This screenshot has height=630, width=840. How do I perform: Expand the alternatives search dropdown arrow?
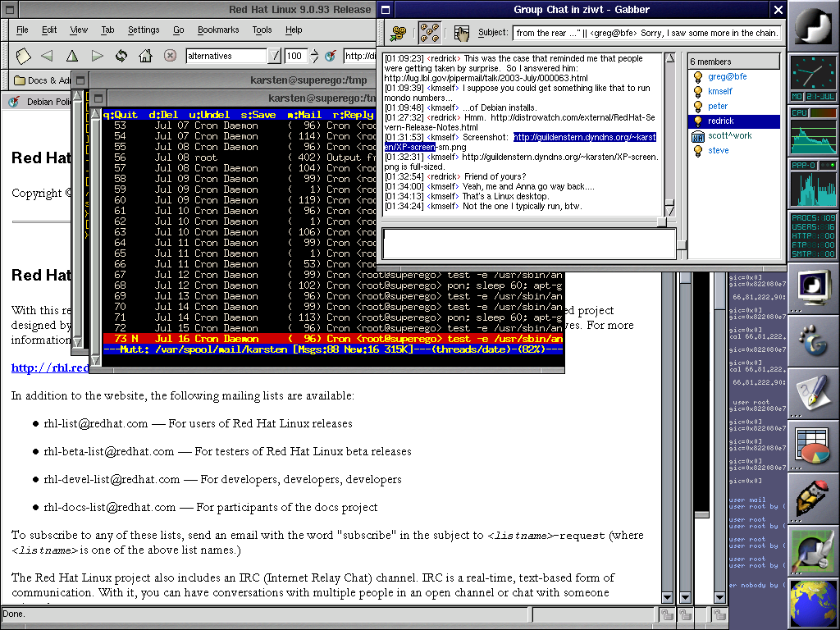(x=274, y=56)
